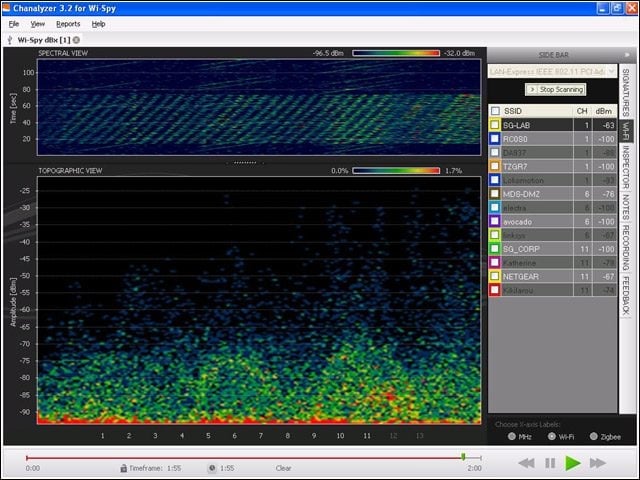The image size is (640, 480).
Task: Click the rewind double-arrow icon
Action: (x=526, y=463)
